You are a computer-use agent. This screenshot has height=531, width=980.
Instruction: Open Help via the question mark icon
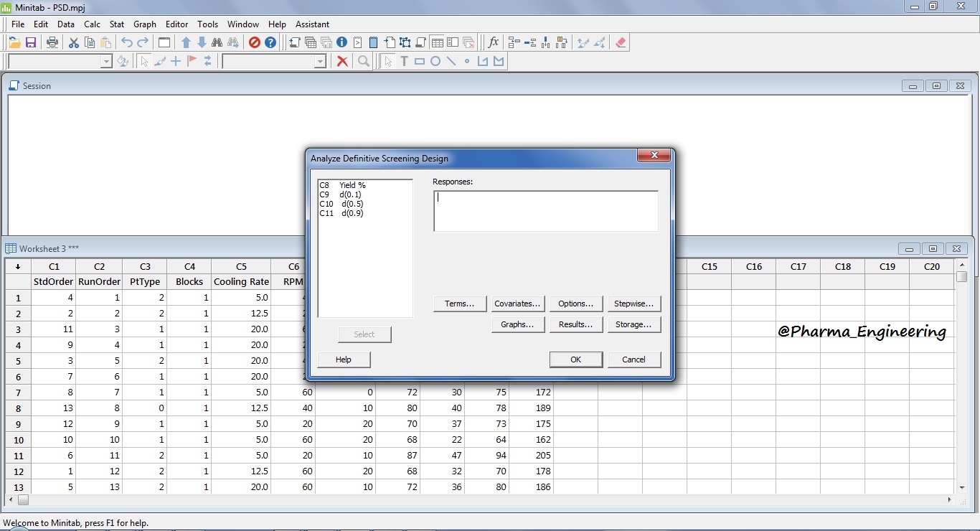270,42
